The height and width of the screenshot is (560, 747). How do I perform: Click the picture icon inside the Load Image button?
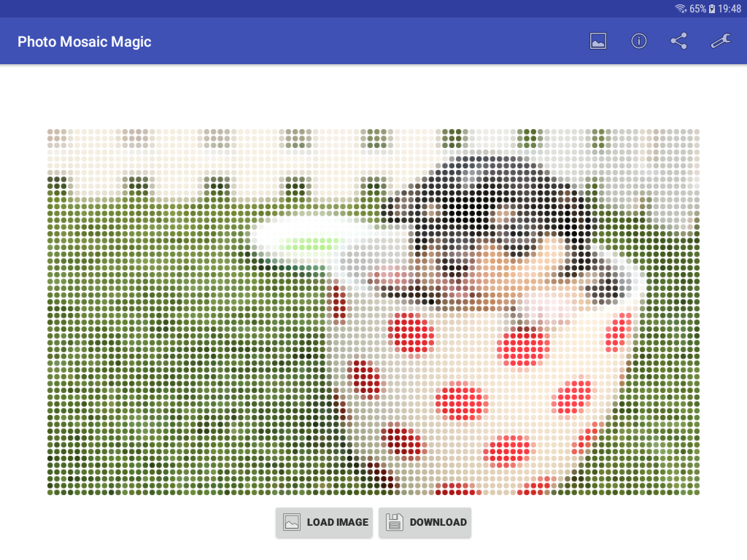292,522
